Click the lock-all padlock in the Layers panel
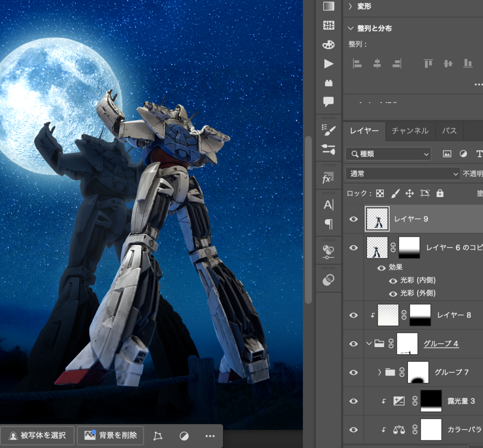The width and height of the screenshot is (483, 448). pos(440,193)
